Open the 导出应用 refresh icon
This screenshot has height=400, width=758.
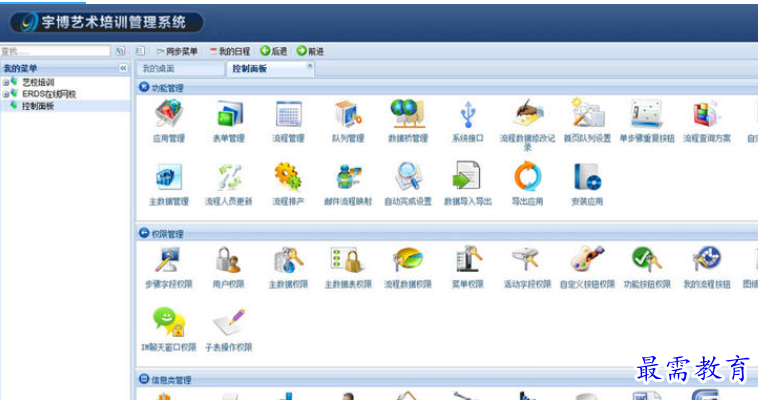(x=527, y=177)
